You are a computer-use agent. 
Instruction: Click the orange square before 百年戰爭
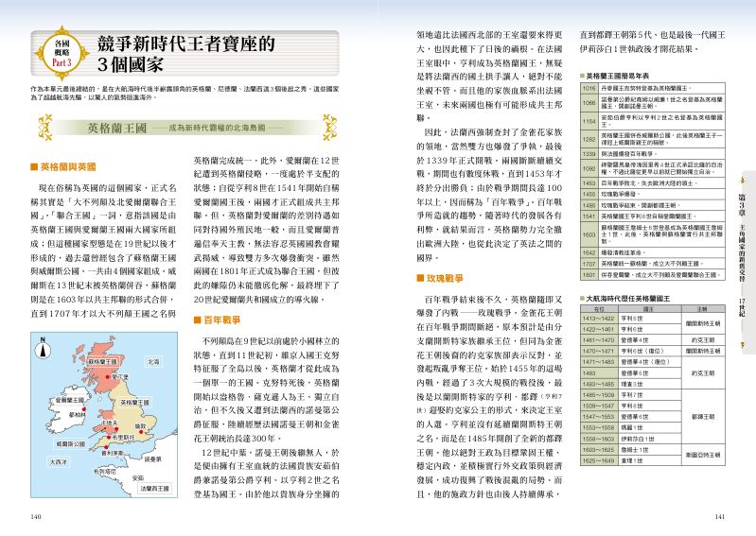[197, 320]
